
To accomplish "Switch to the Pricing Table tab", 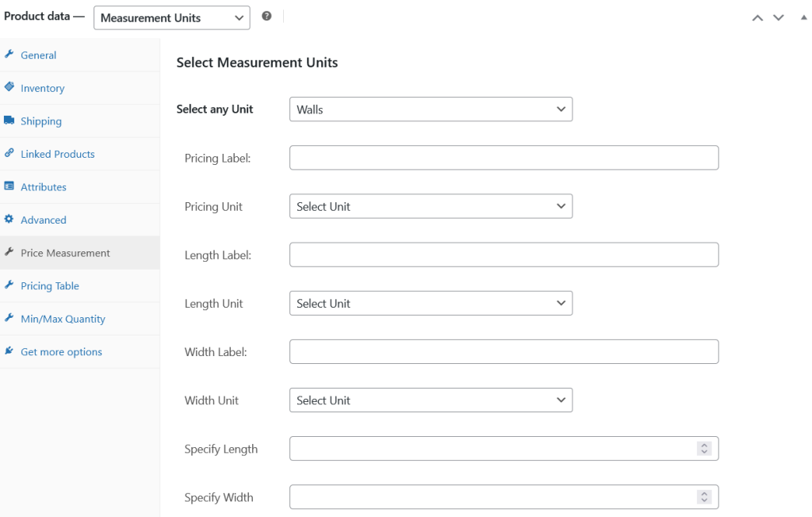I will [50, 286].
